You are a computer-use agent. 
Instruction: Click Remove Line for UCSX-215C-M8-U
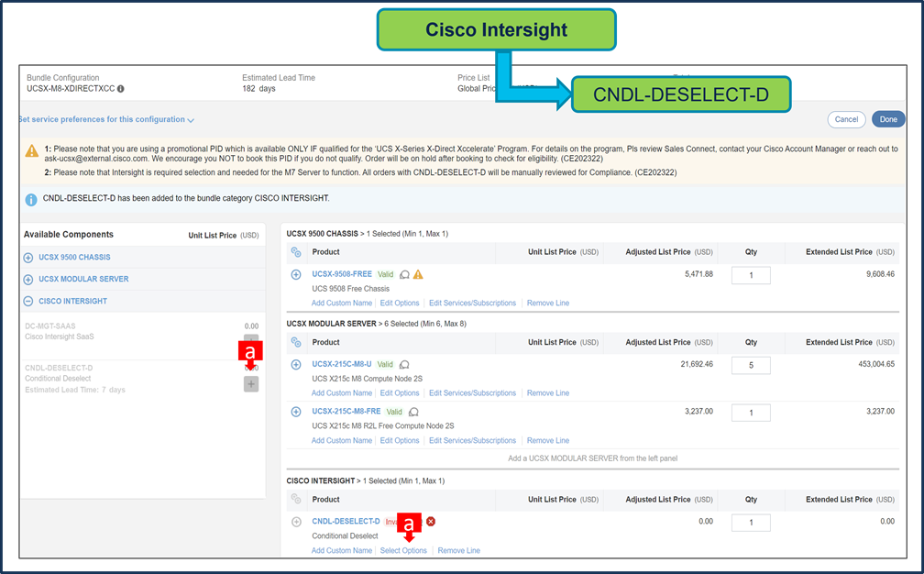548,393
